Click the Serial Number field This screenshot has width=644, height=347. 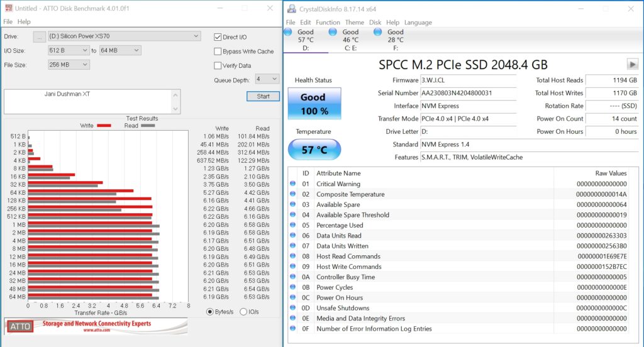468,93
